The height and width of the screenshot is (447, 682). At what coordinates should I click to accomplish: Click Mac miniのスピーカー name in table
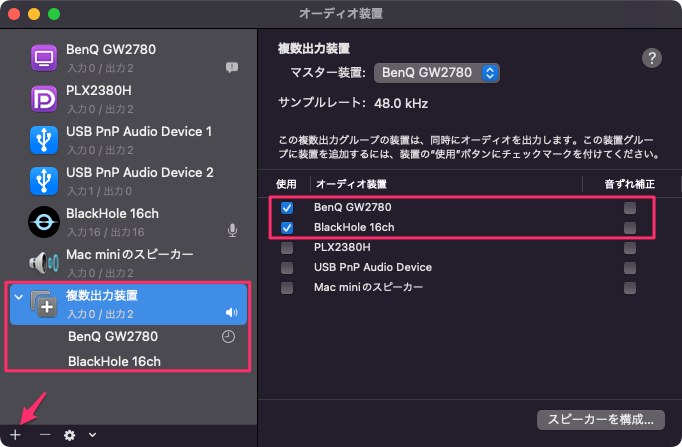(x=368, y=287)
